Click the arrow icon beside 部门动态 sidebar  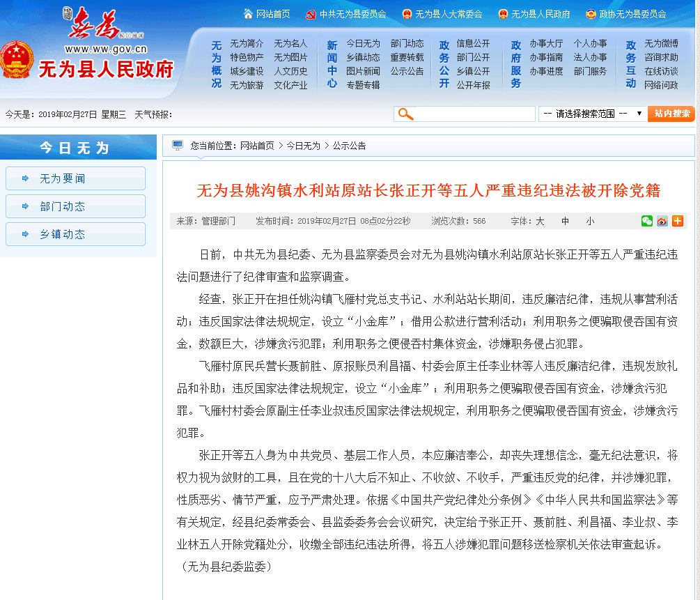coord(25,206)
